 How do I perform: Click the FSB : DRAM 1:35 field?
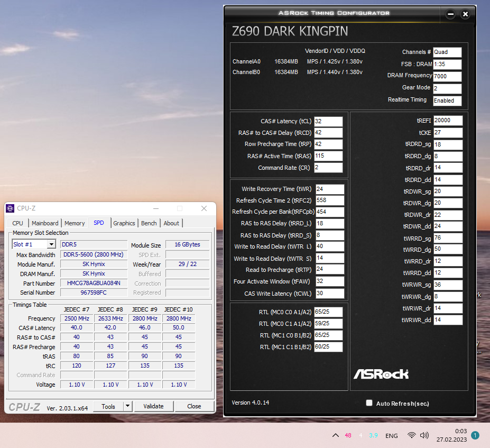[x=447, y=64]
